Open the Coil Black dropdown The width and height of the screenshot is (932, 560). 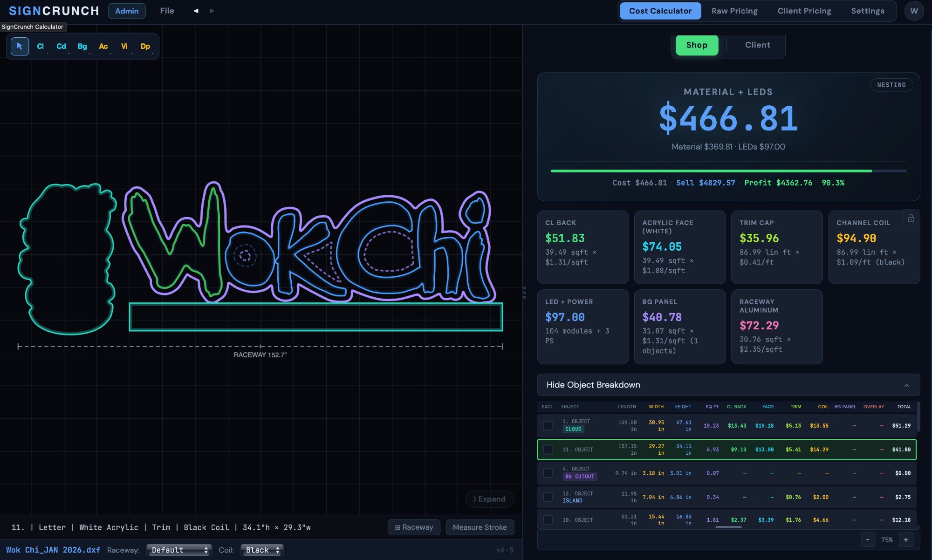(262, 550)
